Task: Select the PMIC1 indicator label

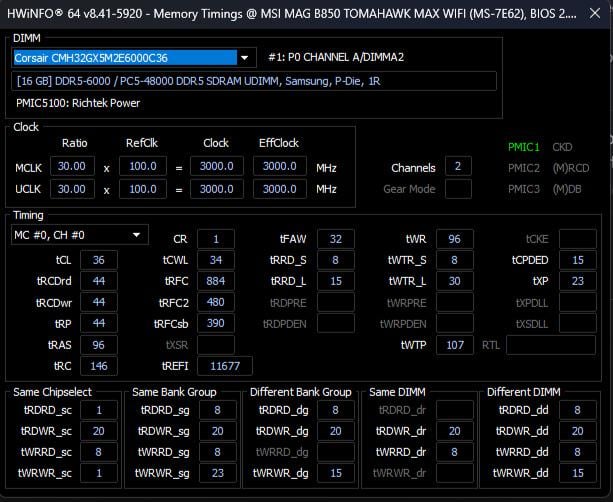Action: click(524, 147)
